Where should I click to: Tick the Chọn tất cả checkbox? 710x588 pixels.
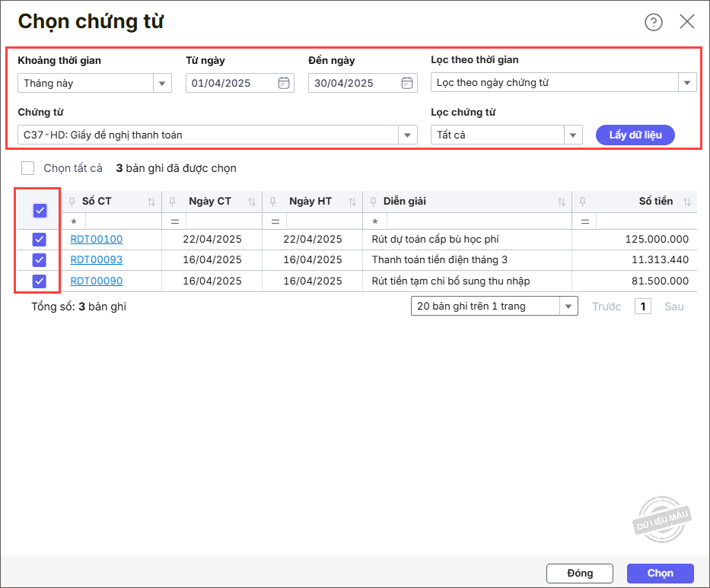[x=28, y=168]
